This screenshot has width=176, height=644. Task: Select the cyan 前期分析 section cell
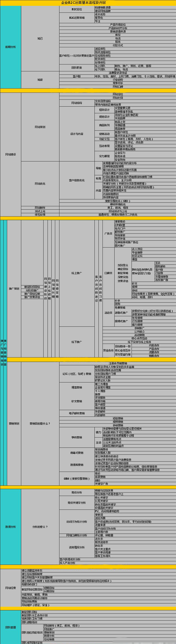10,47
